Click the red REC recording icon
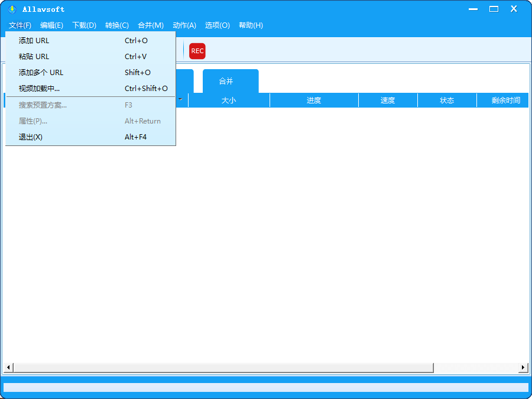 [197, 51]
